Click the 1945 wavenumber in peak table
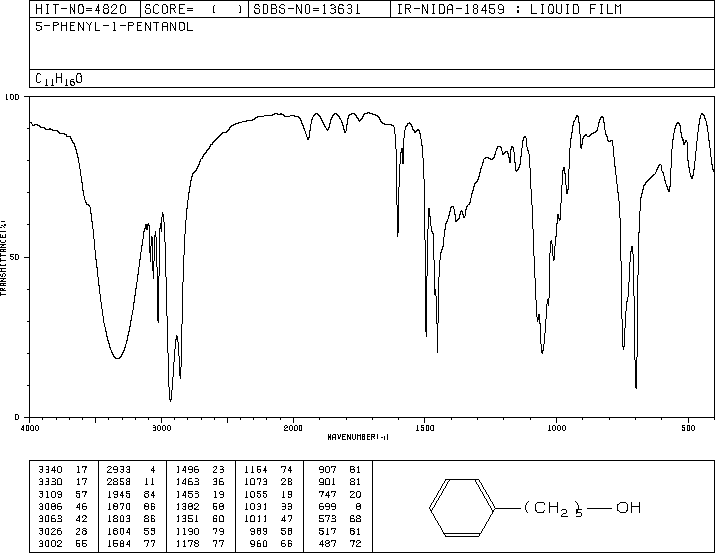The height and width of the screenshot is (553, 715). click(119, 494)
